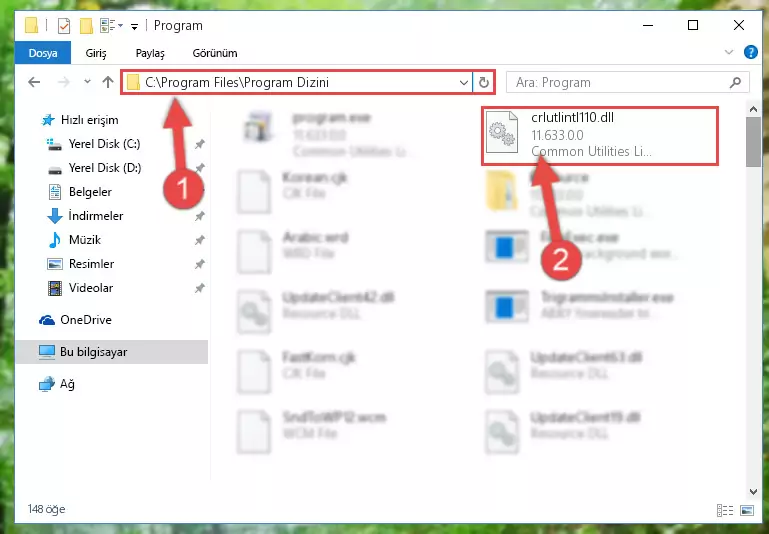Switch to Details view in status bar
Image resolution: width=769 pixels, height=534 pixels.
(725, 510)
